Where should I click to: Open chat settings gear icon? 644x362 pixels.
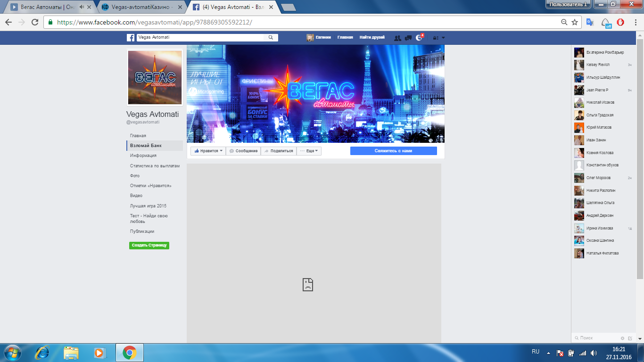[622, 338]
